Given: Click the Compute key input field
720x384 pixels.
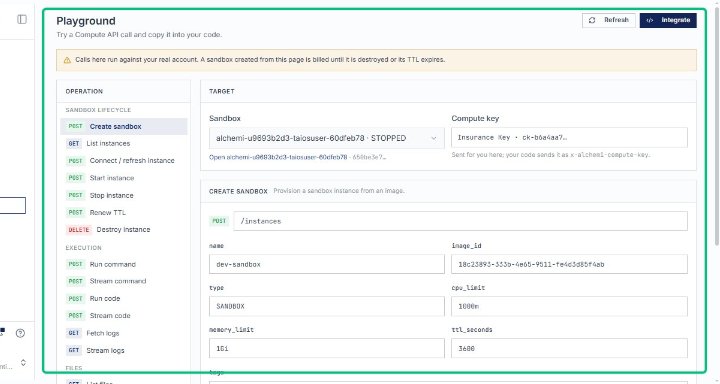Looking at the screenshot, I should 569,138.
